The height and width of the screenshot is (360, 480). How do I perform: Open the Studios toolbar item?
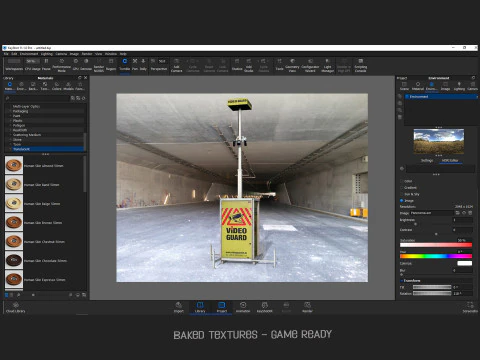pyautogui.click(x=237, y=64)
